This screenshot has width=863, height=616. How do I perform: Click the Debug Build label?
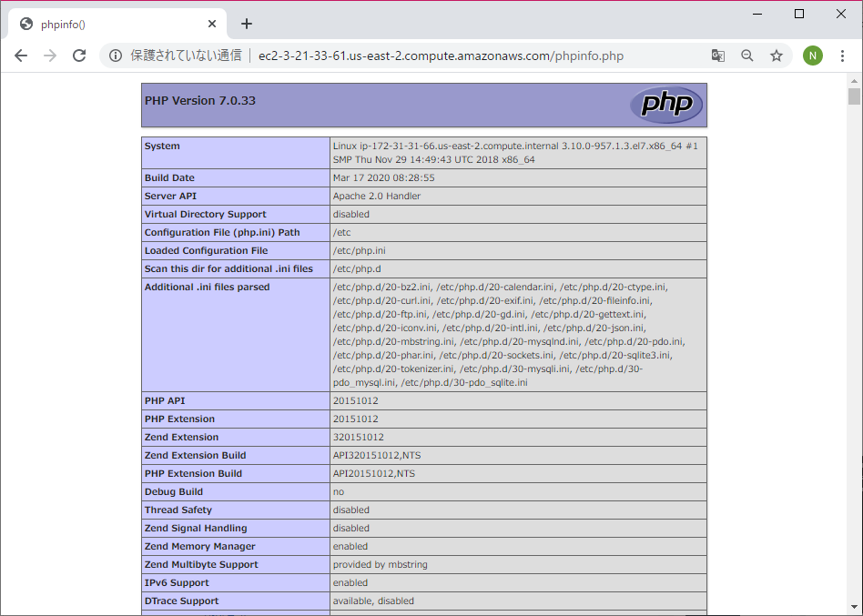(174, 491)
